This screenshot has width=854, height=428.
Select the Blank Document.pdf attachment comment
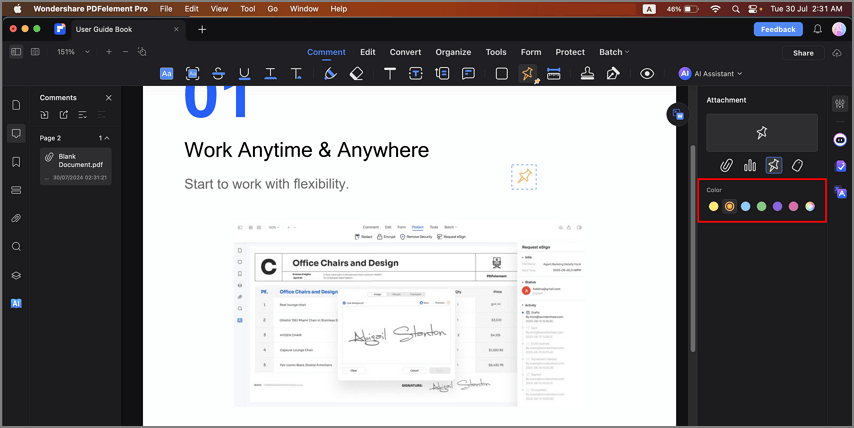(x=76, y=167)
